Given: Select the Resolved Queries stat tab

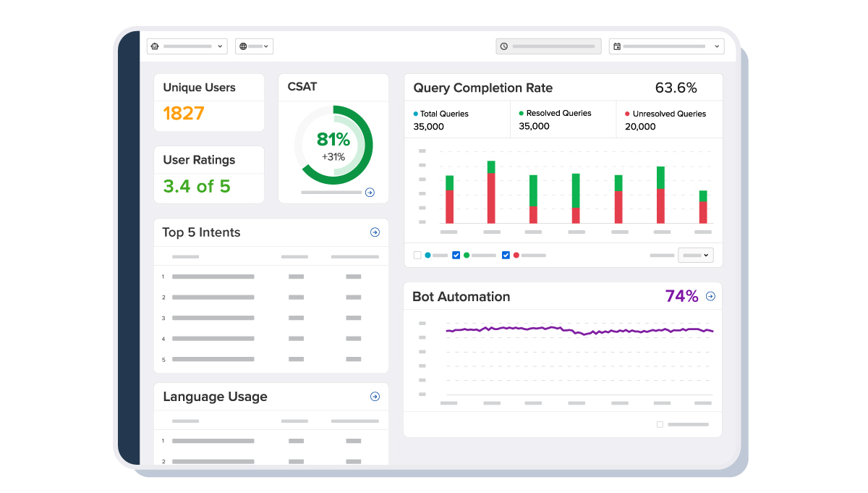Looking at the screenshot, I should coord(562,119).
